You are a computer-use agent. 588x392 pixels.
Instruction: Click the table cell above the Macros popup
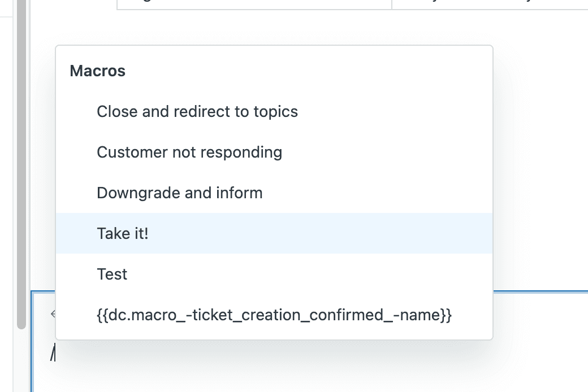tap(254, 5)
